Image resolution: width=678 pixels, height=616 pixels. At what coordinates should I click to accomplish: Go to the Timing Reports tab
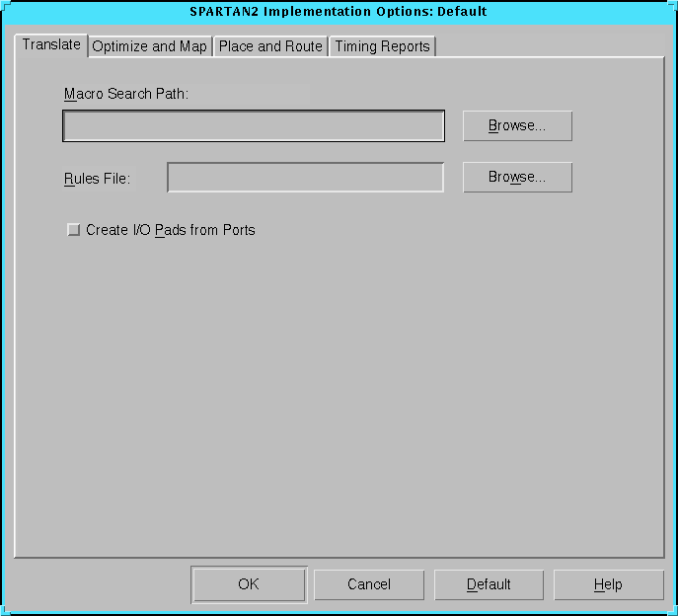point(382,46)
